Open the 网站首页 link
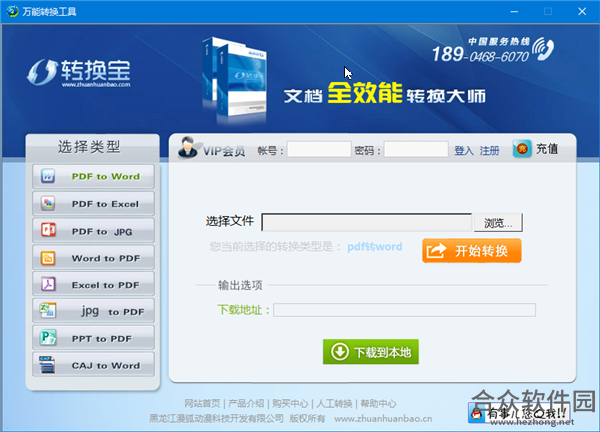The image size is (600, 432). pos(202,403)
